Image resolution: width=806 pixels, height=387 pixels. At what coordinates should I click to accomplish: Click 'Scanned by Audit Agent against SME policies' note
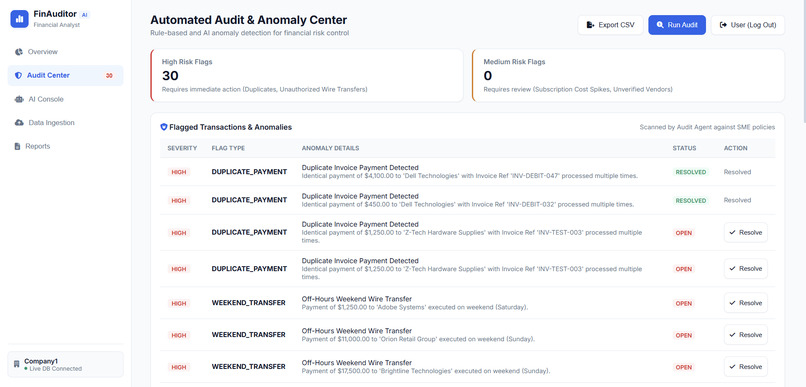pos(707,127)
